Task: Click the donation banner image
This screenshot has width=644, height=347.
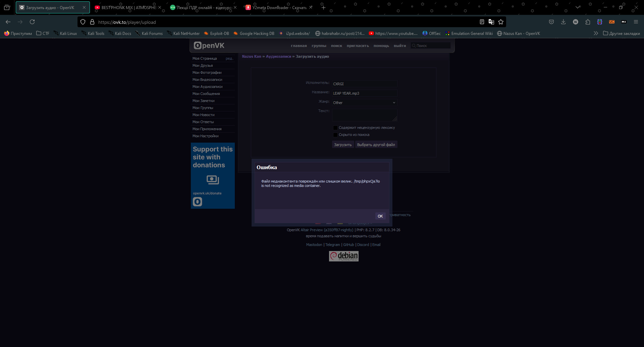Action: 213,176
